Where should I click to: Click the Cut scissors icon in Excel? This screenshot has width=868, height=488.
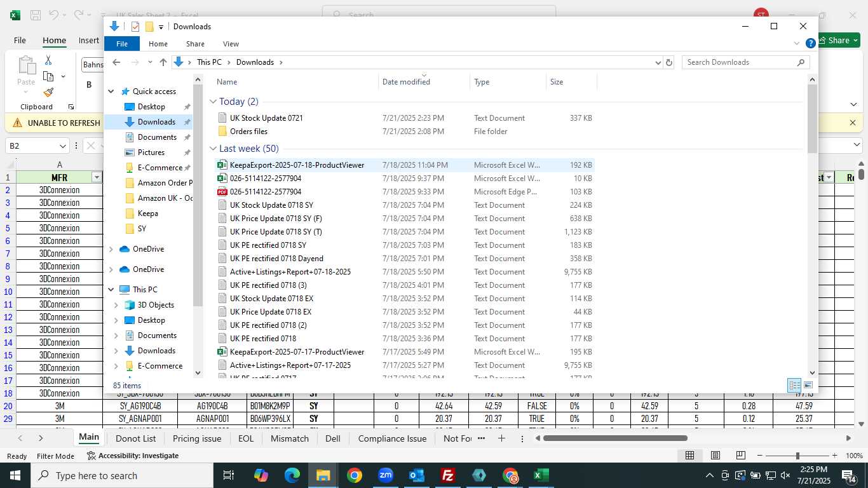(x=48, y=60)
